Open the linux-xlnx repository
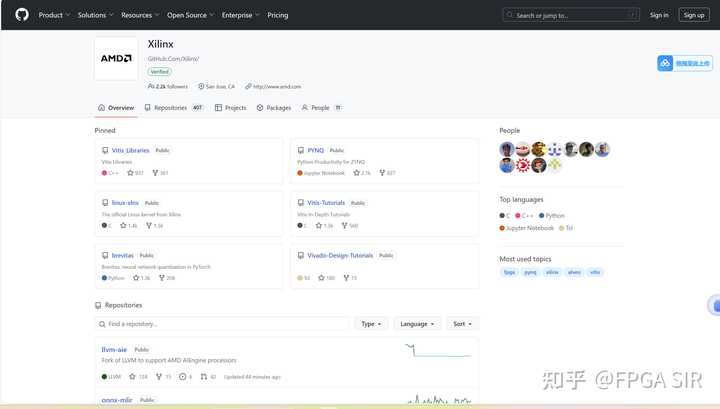Viewport: 720px width, 409px height. pos(125,202)
